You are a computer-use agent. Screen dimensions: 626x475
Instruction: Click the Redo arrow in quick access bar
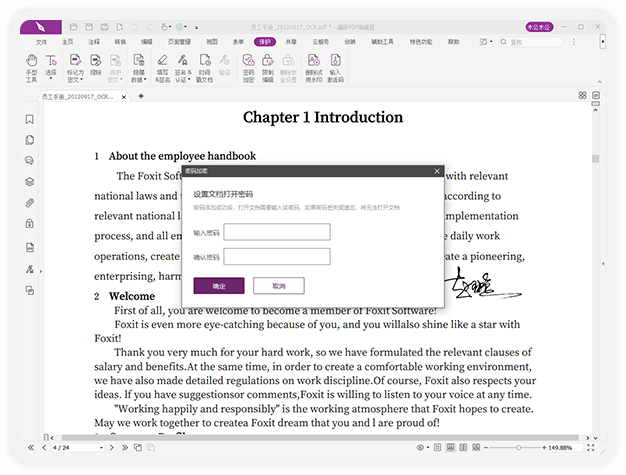point(150,27)
